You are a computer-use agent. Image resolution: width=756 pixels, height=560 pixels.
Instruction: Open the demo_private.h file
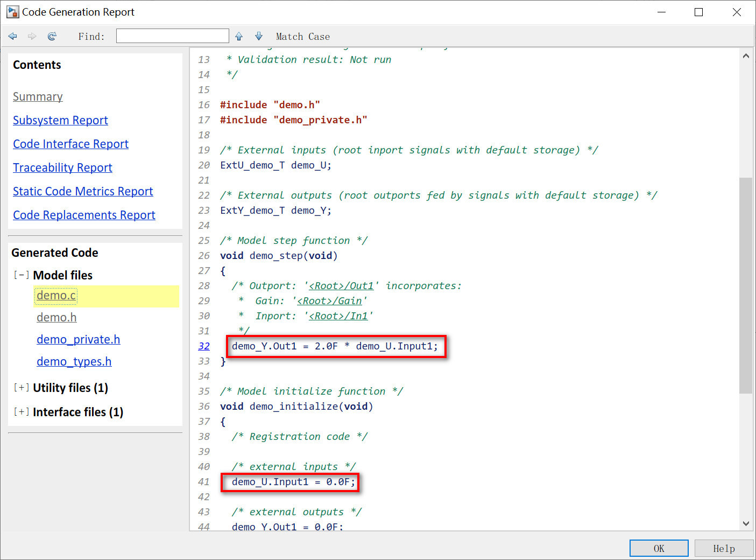(x=79, y=340)
